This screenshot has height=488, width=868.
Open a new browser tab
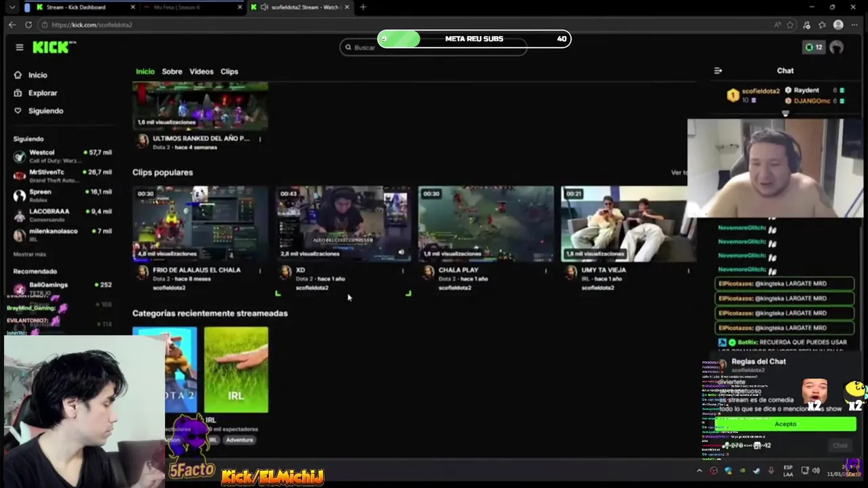tap(363, 7)
